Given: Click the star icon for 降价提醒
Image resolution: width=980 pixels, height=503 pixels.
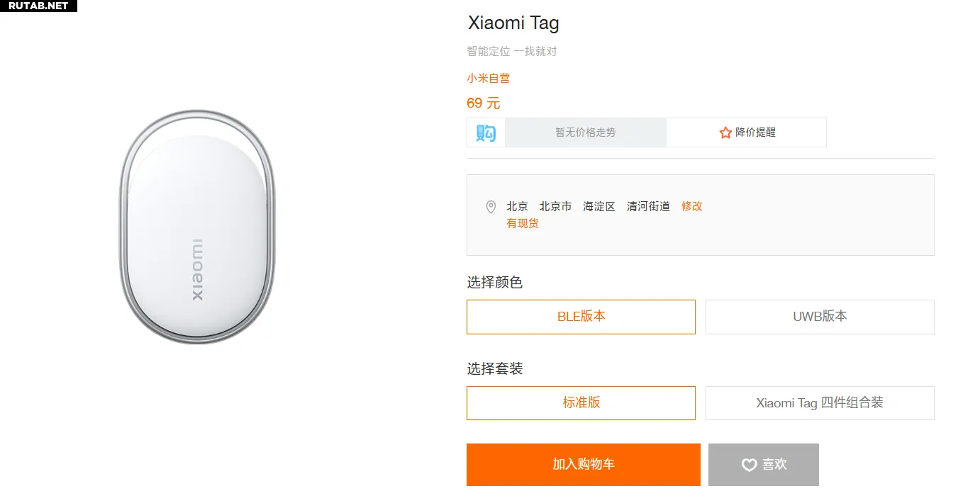Looking at the screenshot, I should click(725, 132).
